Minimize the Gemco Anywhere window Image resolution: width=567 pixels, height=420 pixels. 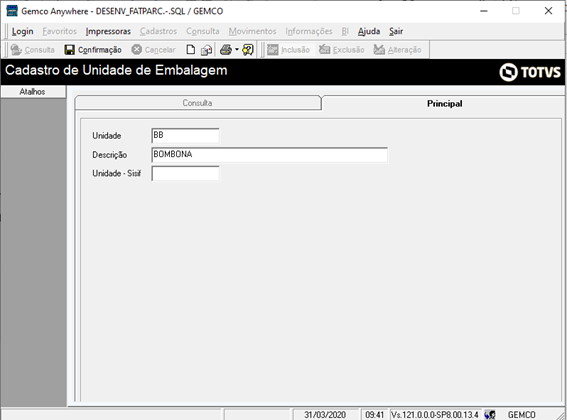[483, 11]
